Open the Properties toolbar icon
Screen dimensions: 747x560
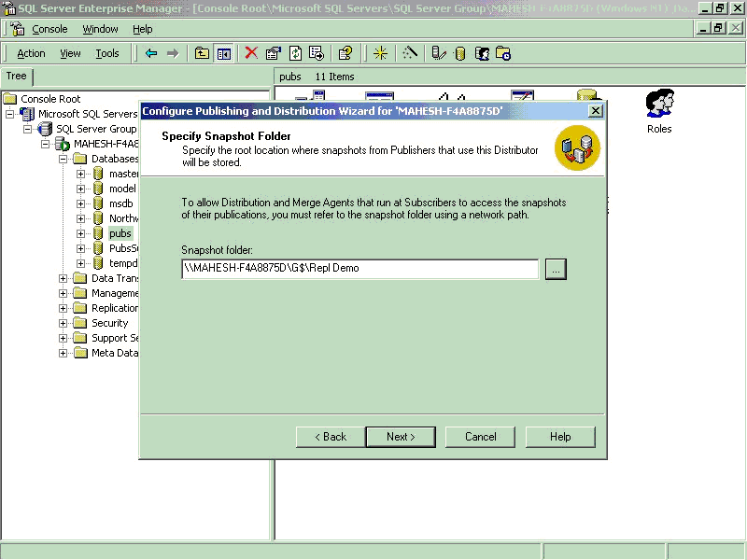pos(274,53)
